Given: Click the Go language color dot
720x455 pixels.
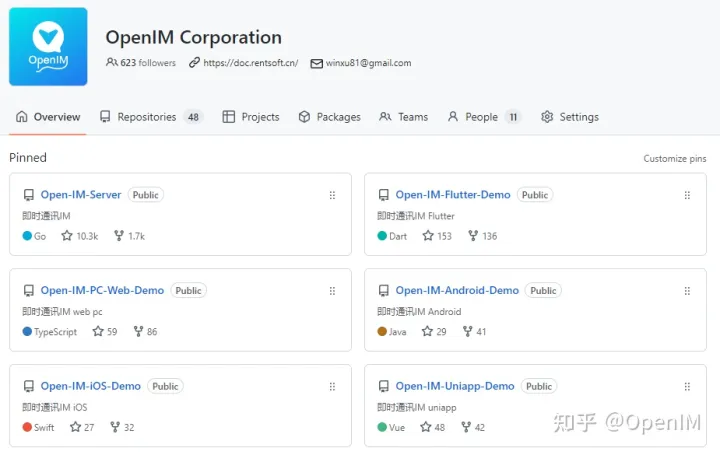Looking at the screenshot, I should (x=27, y=236).
